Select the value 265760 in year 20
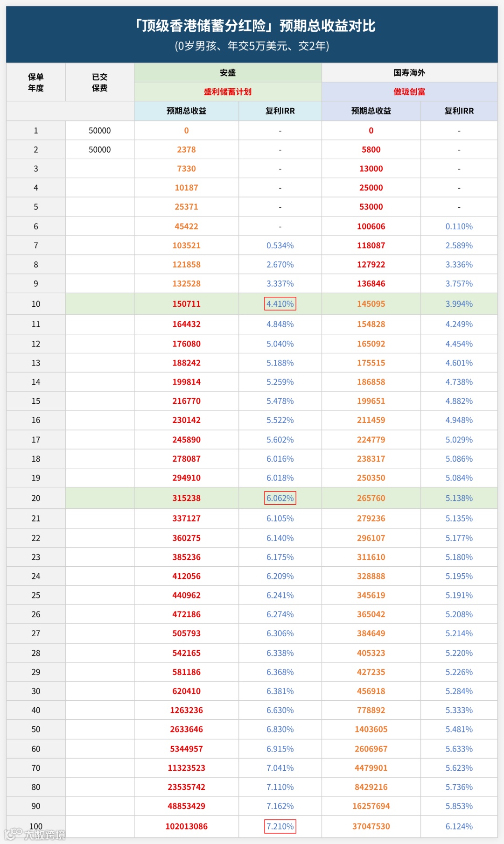 coord(371,499)
